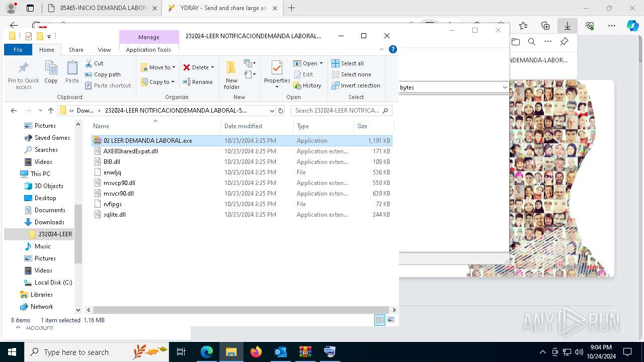This screenshot has width=644, height=362.
Task: Select Saved Games in the navigation pane
Action: (52, 138)
